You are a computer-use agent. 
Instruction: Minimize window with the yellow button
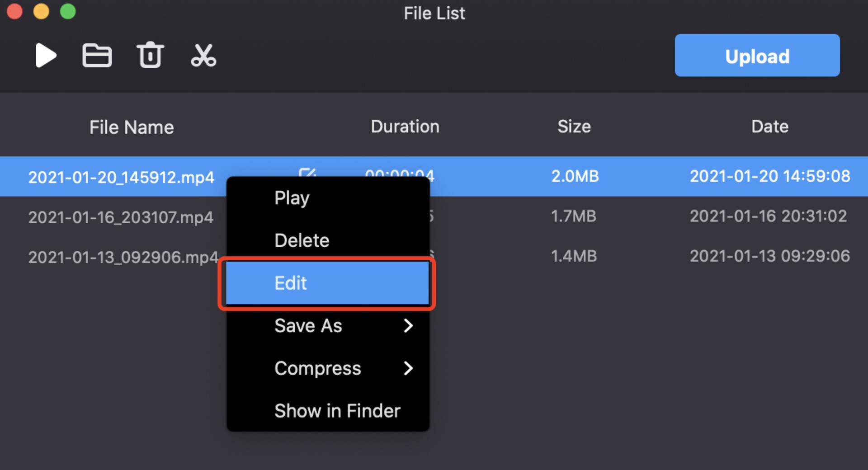pyautogui.click(x=41, y=11)
